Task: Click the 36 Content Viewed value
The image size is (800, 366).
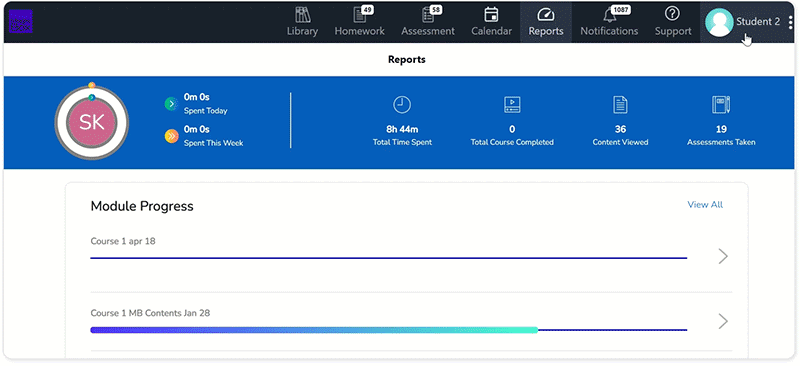Action: point(620,130)
